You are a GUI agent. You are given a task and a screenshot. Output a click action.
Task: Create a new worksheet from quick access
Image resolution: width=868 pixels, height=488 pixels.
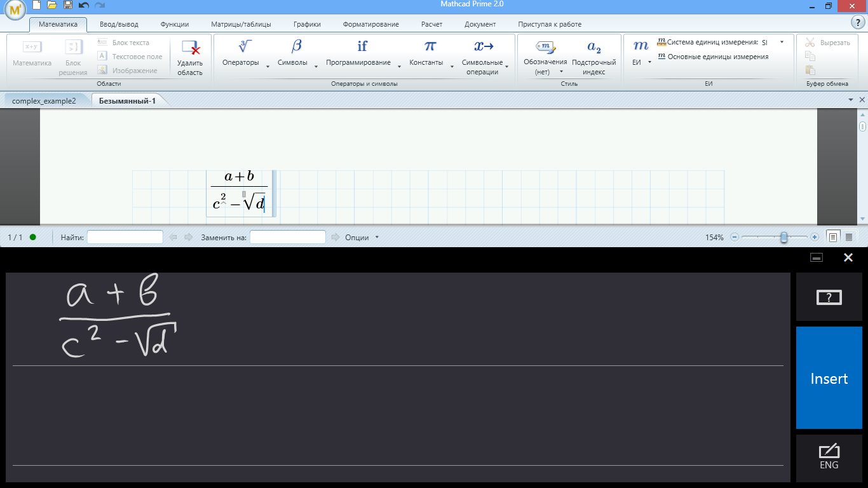[36, 5]
